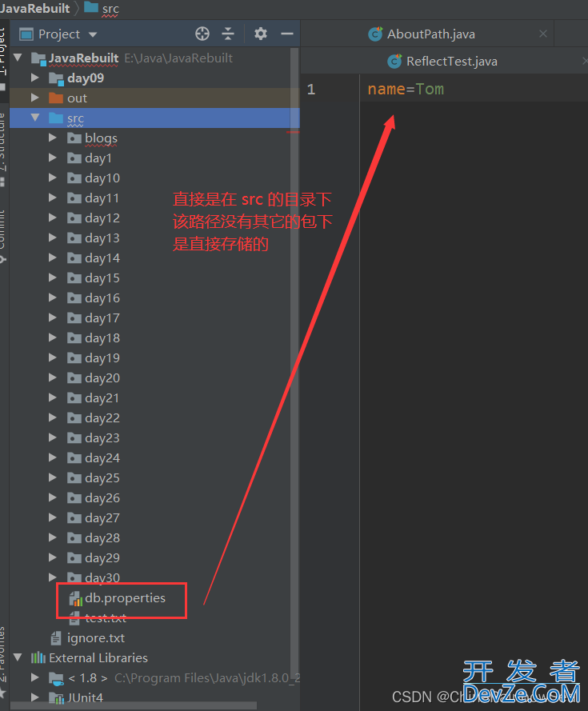Select the day27 package

pos(102,517)
